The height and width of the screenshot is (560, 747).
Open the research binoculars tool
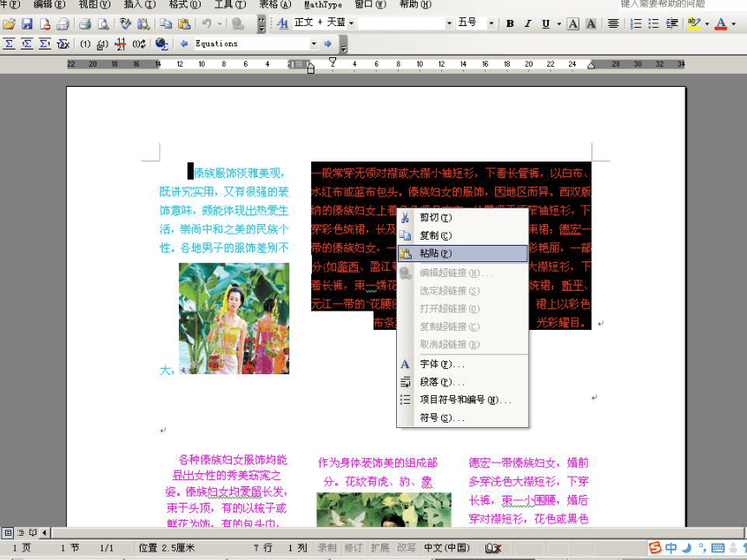[143, 23]
